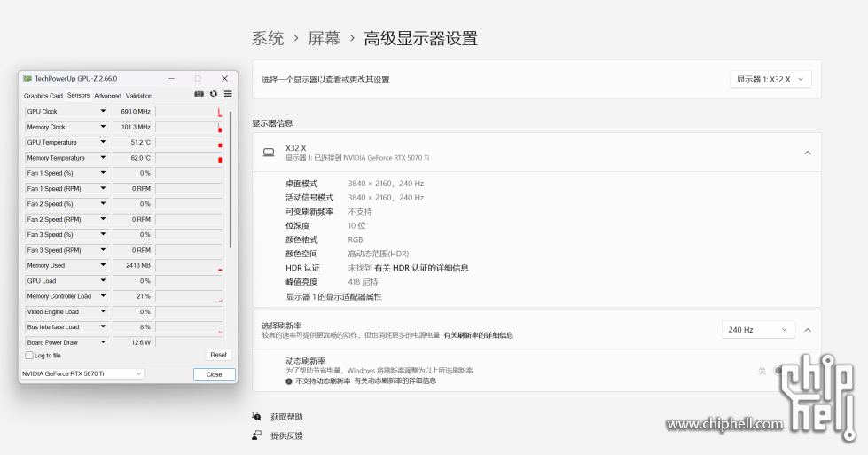Screen dimensions: 868x455
Task: Open the GPU-Z hamburger menu
Action: [228, 94]
